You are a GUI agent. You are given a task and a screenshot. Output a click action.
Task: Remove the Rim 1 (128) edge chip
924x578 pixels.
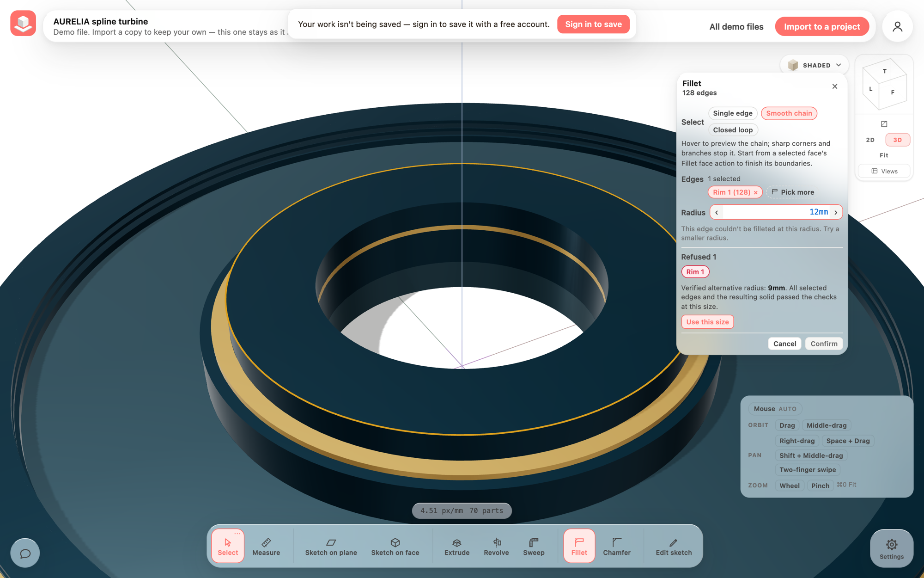click(x=756, y=192)
